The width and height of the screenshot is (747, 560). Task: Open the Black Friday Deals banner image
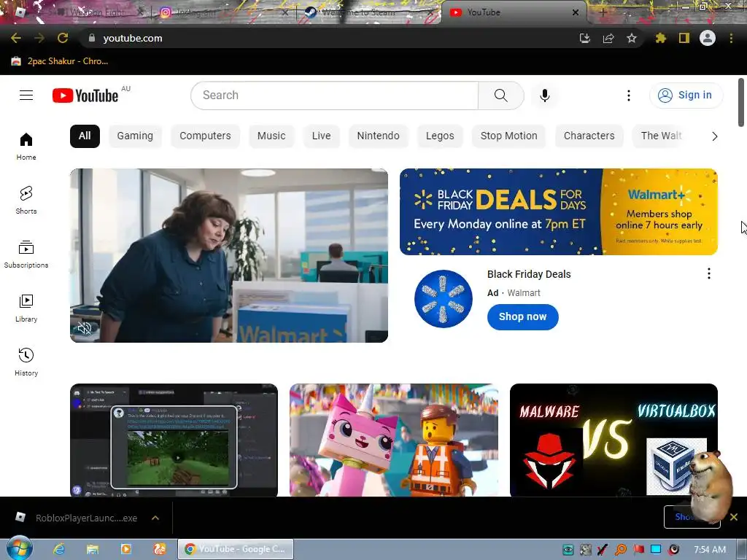tap(558, 212)
